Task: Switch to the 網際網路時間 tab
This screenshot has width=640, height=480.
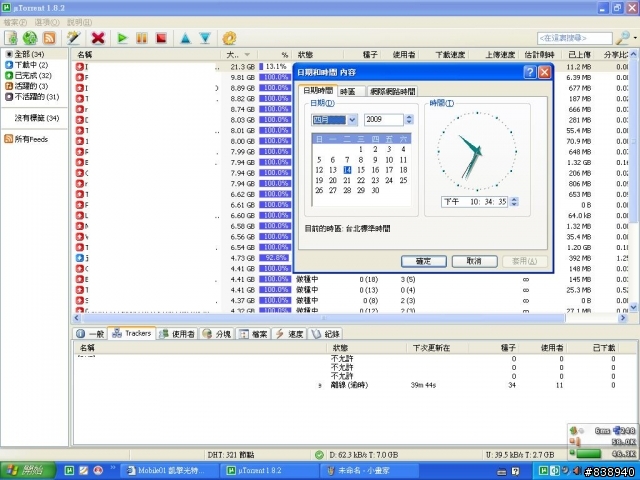Action: tap(392, 91)
